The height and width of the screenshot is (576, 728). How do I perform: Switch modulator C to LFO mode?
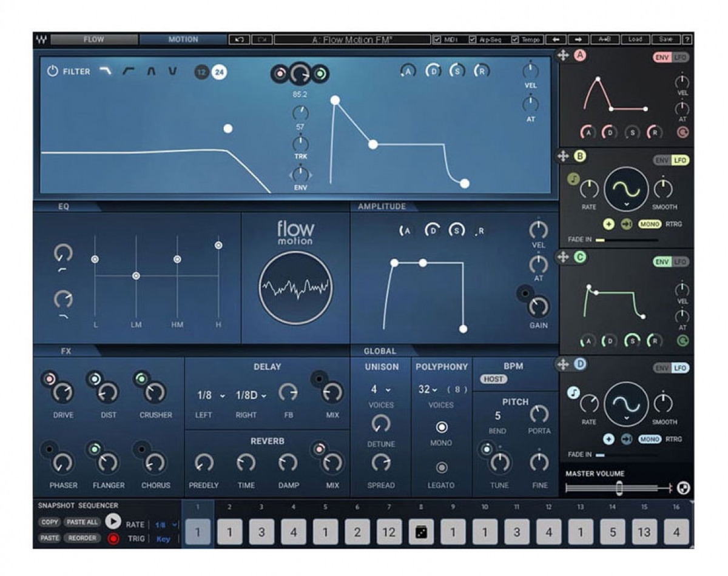point(681,262)
